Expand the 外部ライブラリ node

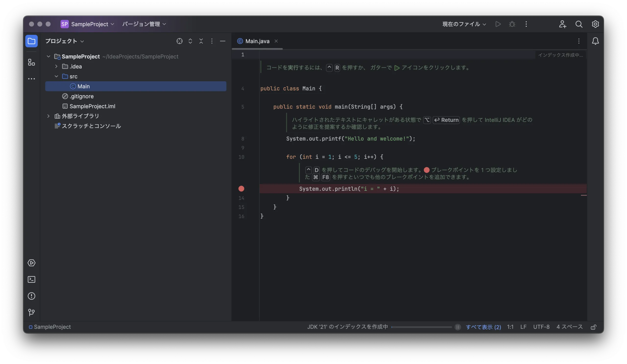[x=48, y=116]
